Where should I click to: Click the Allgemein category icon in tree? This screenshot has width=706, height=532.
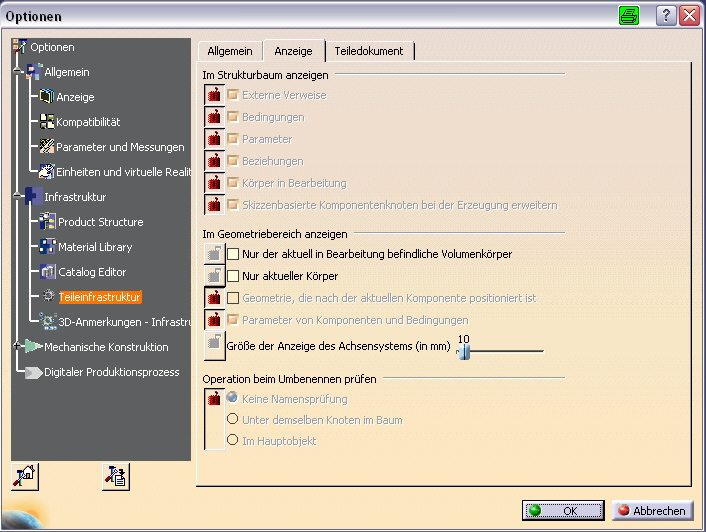34,72
